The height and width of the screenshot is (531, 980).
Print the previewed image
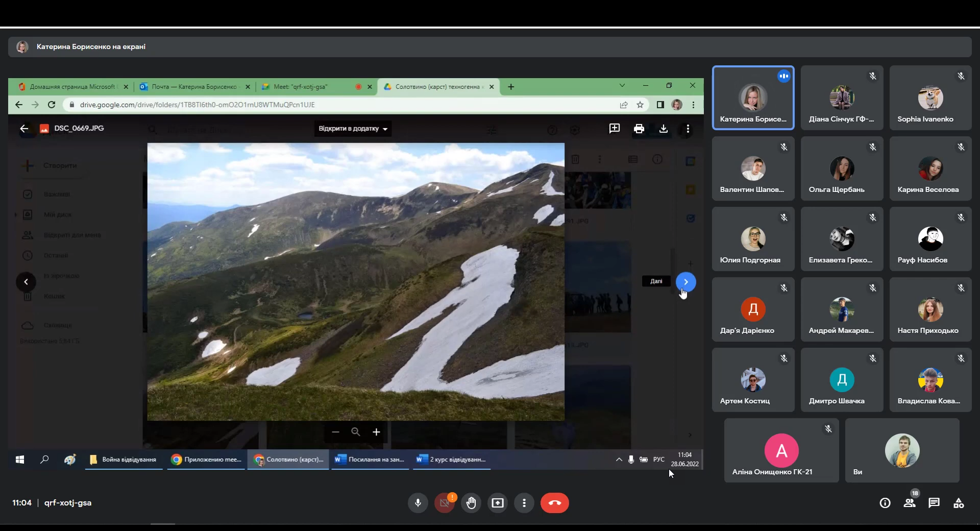pyautogui.click(x=639, y=129)
